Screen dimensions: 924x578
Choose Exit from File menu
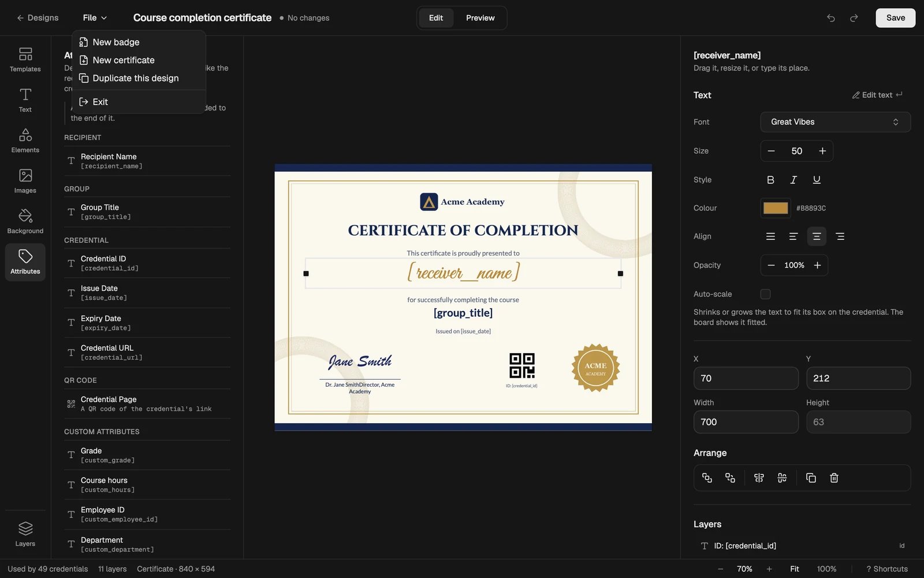(x=139, y=102)
